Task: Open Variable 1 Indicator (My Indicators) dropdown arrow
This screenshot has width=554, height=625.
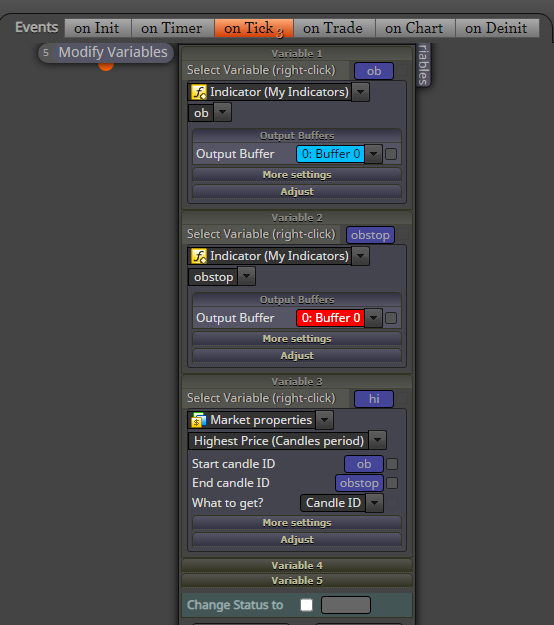Action: [x=360, y=92]
